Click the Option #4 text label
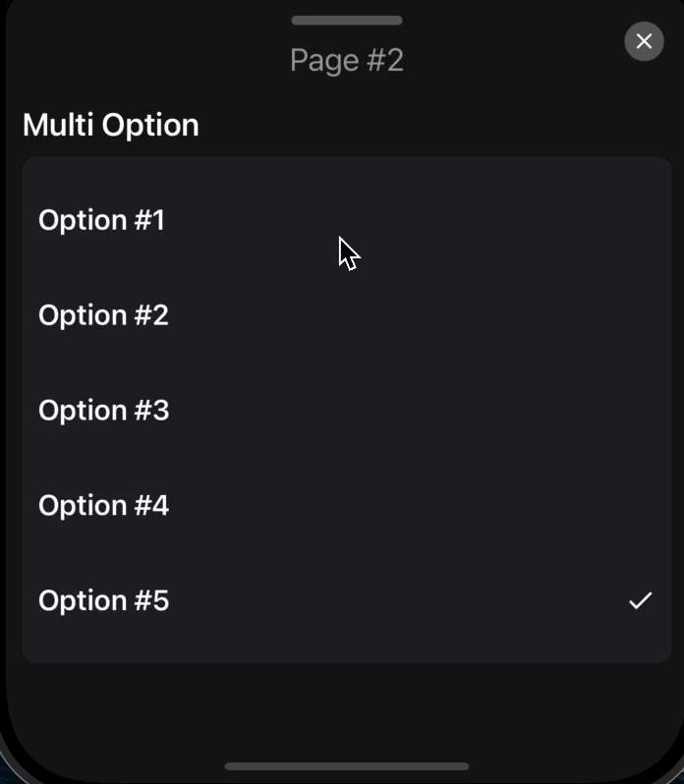This screenshot has height=784, width=684. [103, 506]
